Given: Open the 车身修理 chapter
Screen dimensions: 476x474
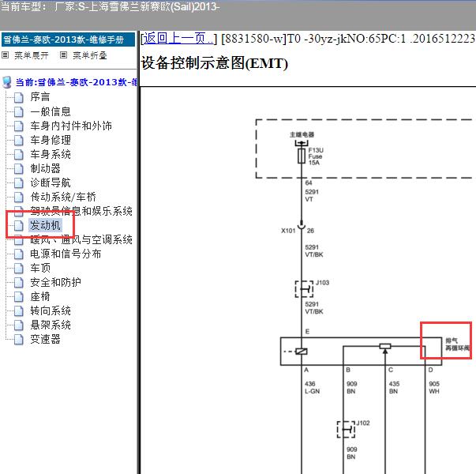Looking at the screenshot, I should [x=51, y=140].
